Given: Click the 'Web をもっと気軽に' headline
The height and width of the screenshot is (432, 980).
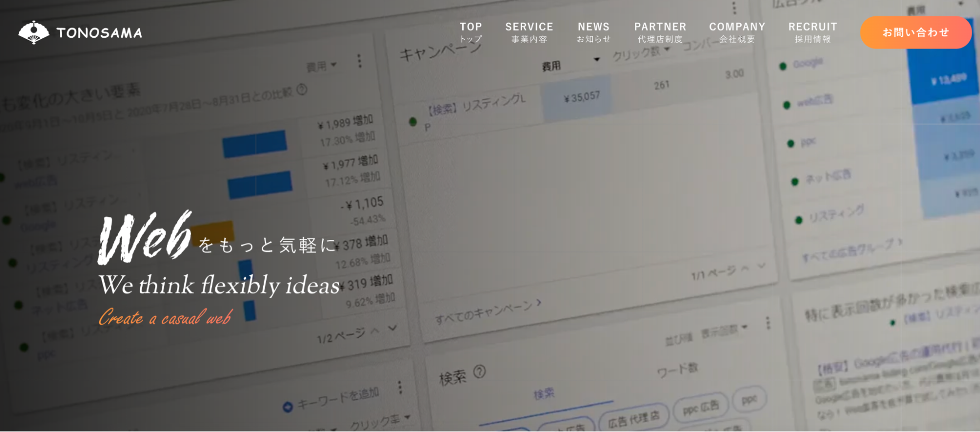Looking at the screenshot, I should point(217,238).
